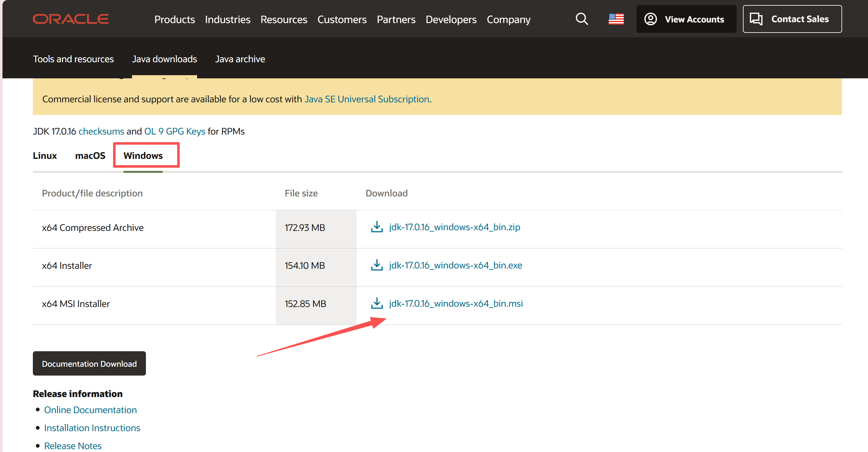Click download icon for the MSI installer
The height and width of the screenshot is (452, 868).
(x=377, y=303)
